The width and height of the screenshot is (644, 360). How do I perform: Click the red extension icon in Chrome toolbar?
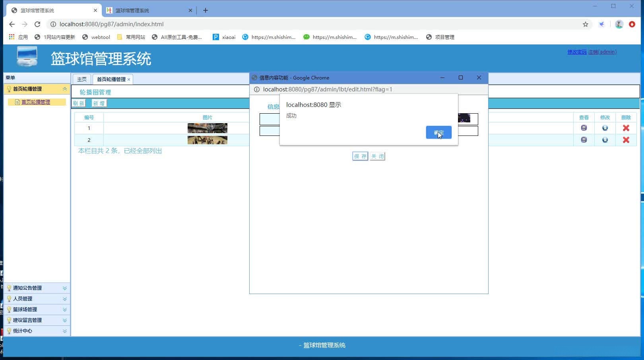632,24
